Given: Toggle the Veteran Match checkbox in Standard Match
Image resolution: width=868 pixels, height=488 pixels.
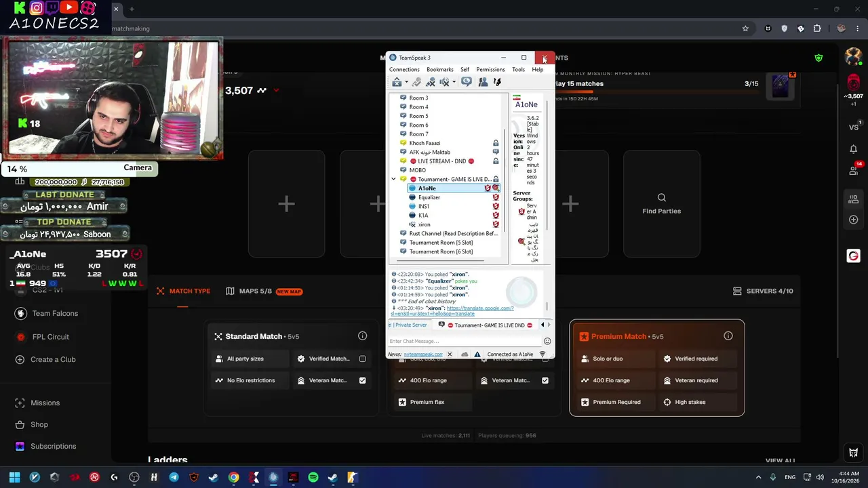Looking at the screenshot, I should point(362,380).
